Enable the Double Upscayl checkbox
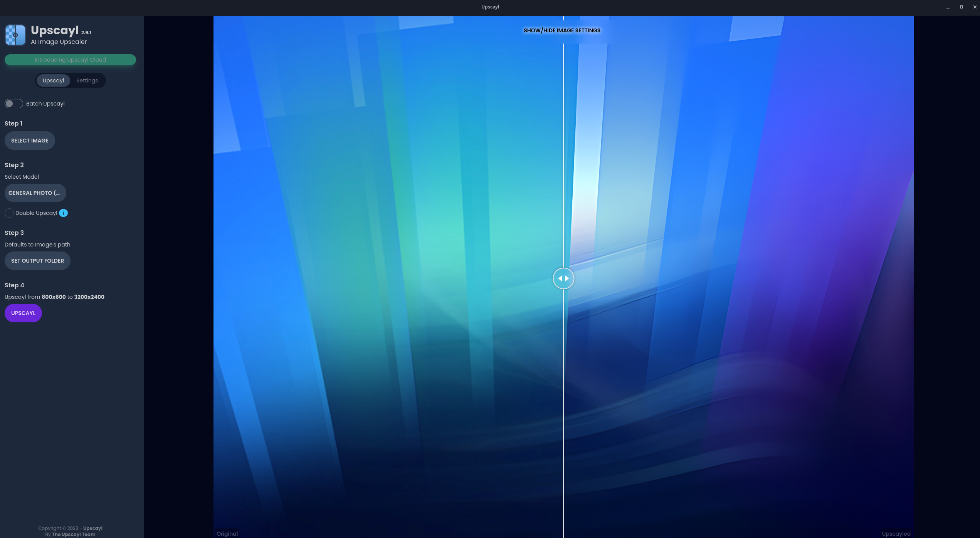Image resolution: width=980 pixels, height=538 pixels. coord(9,213)
